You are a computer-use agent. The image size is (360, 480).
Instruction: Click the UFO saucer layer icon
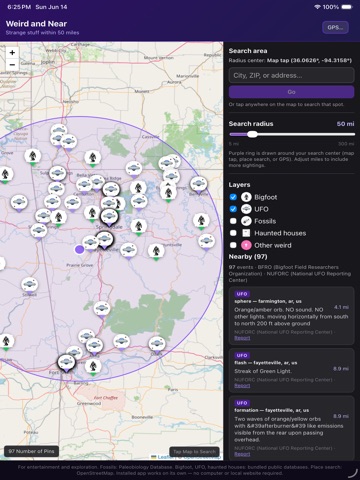click(246, 209)
